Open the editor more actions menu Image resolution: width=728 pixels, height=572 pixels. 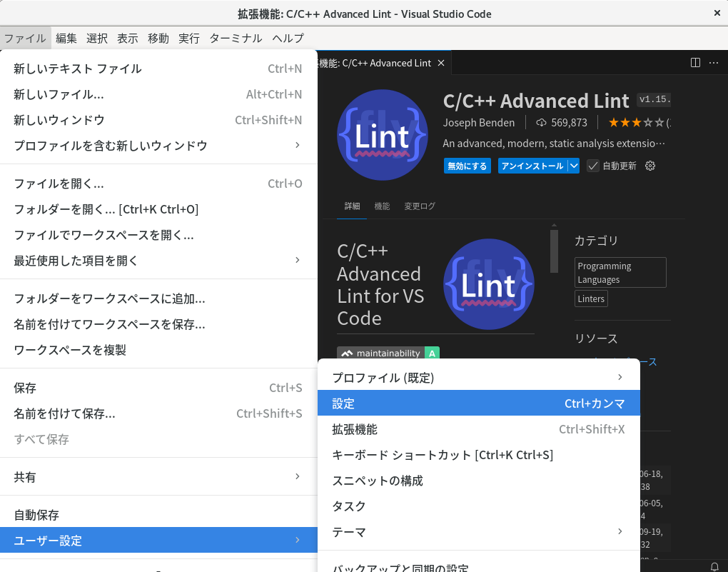pyautogui.click(x=713, y=63)
